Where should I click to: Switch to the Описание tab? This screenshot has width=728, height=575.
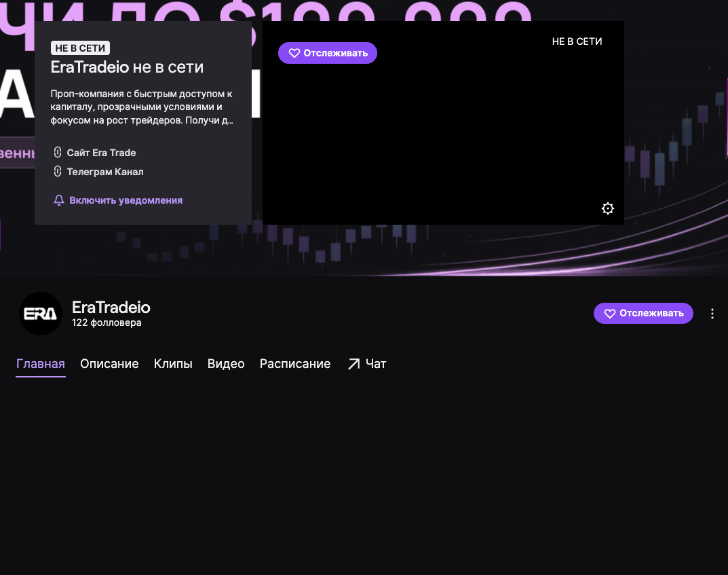(109, 364)
